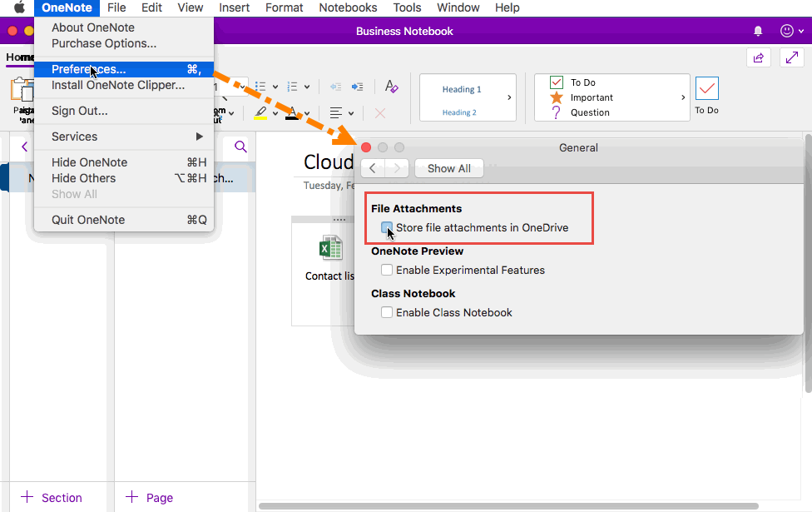
Task: Open the Help menu
Action: [507, 7]
